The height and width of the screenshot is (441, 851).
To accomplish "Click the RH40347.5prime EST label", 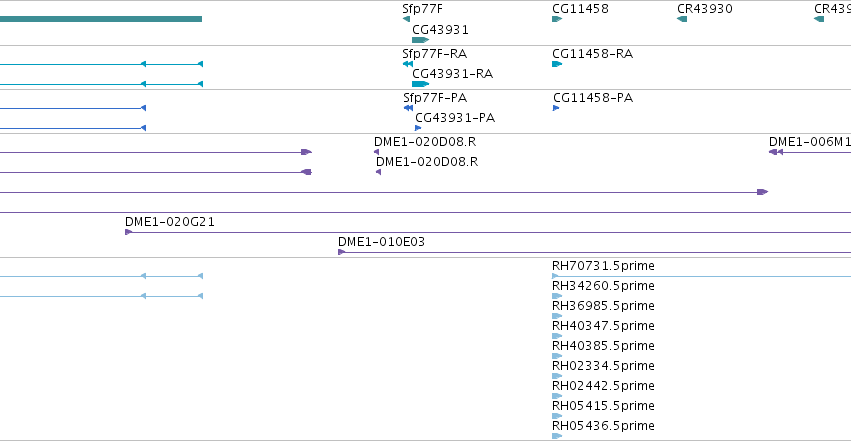I will [603, 326].
